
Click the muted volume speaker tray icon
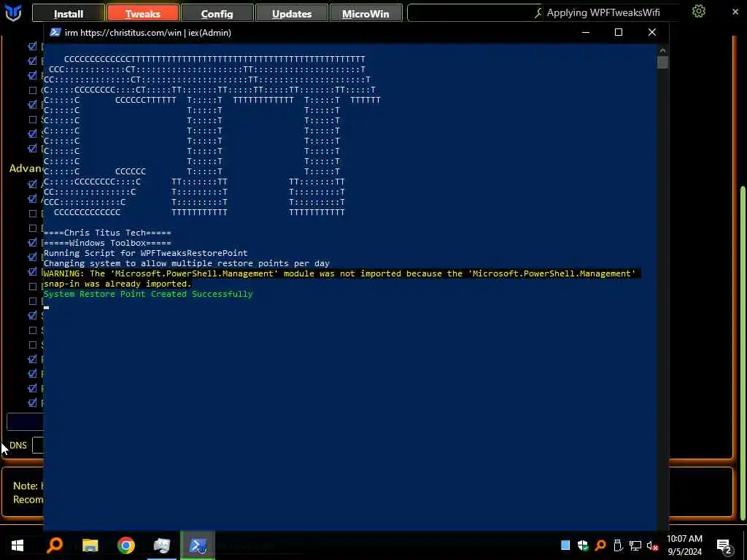point(653,545)
